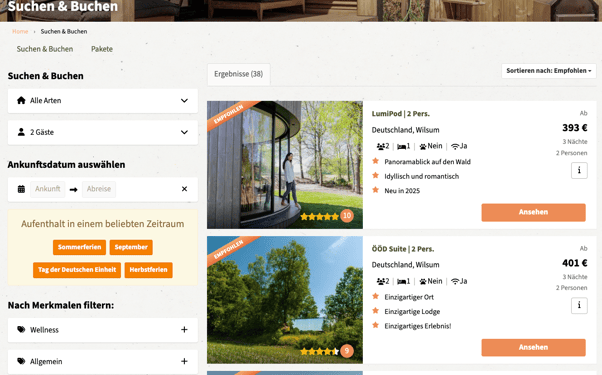
Task: Select the Ergebnisse (38) tab
Action: point(238,74)
